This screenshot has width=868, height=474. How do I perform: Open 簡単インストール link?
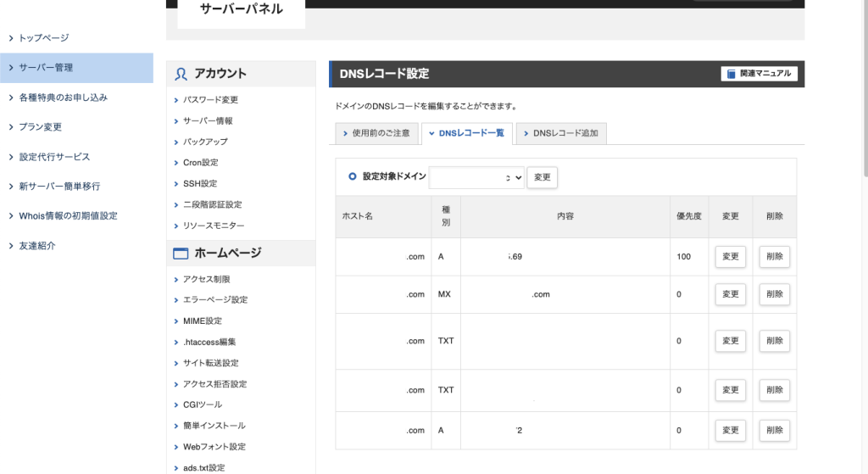click(x=214, y=426)
